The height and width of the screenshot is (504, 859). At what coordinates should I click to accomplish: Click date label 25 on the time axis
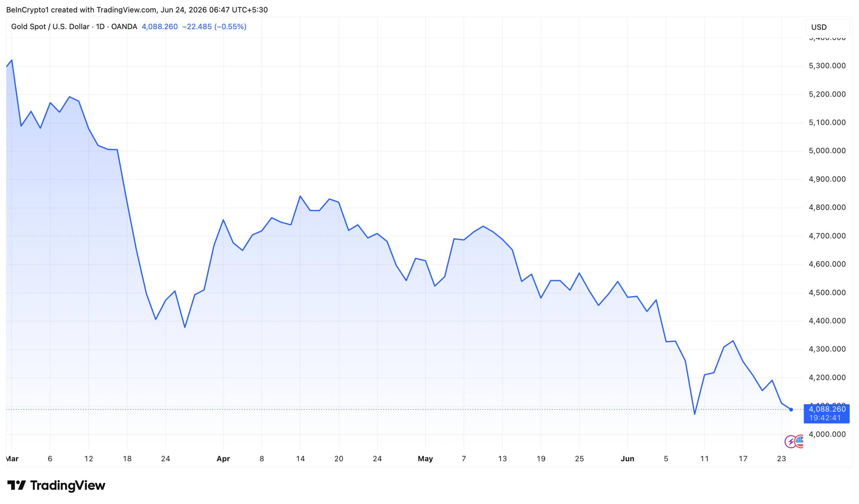[x=579, y=459]
